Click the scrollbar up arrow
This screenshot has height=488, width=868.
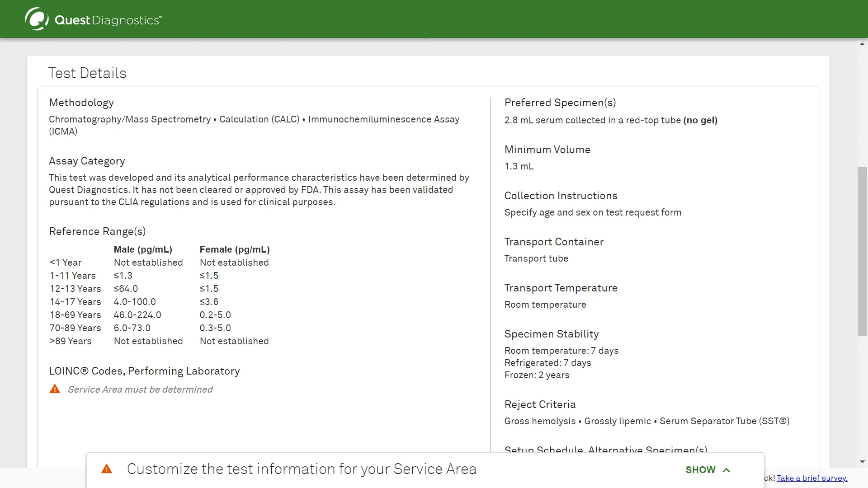pyautogui.click(x=862, y=44)
